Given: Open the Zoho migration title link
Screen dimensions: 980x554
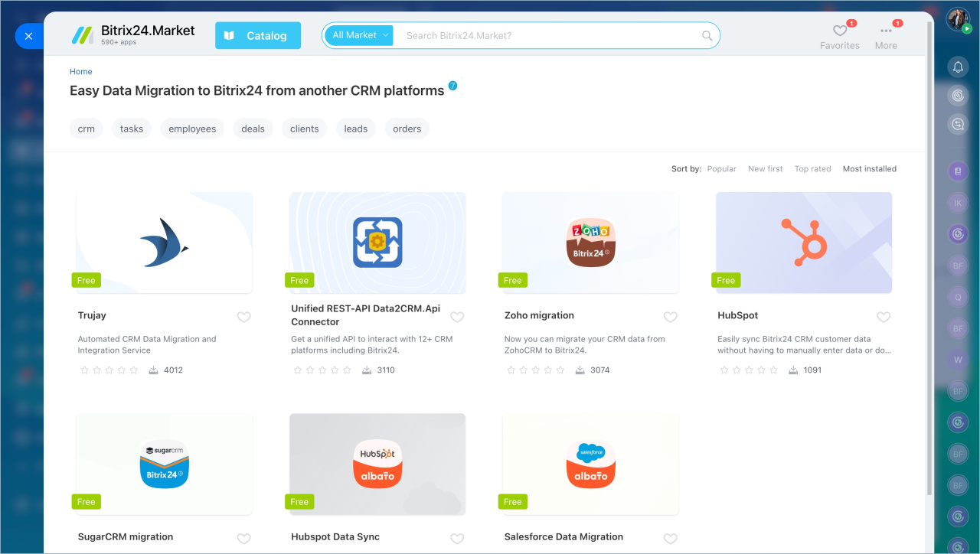Looking at the screenshot, I should [x=539, y=315].
